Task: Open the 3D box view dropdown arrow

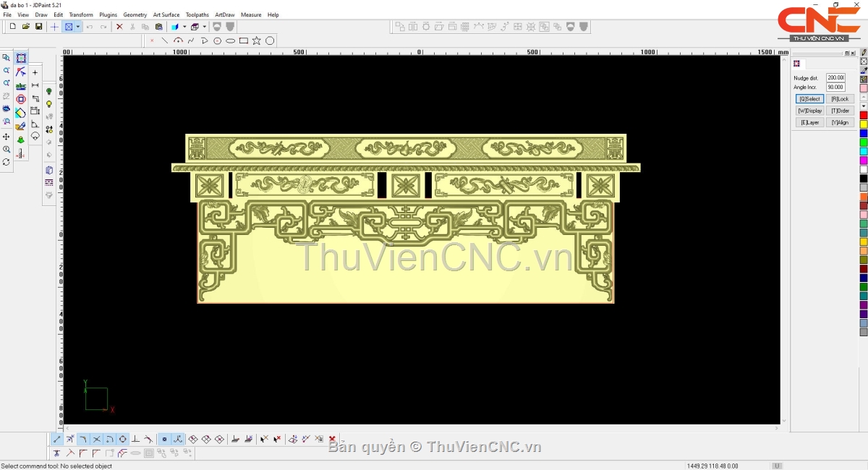Action: pyautogui.click(x=204, y=27)
